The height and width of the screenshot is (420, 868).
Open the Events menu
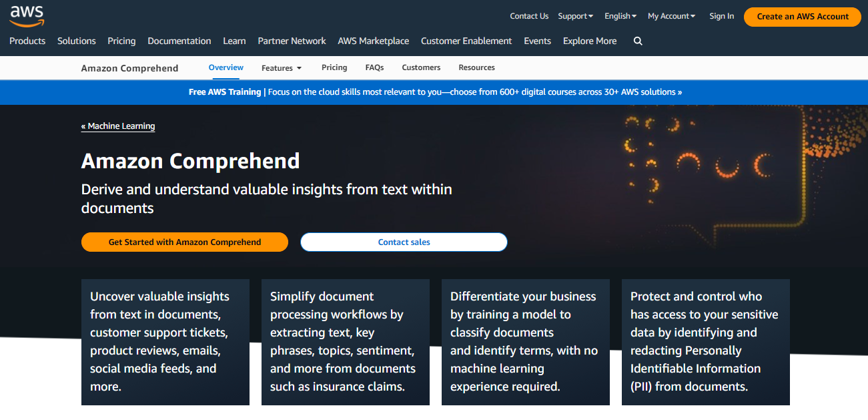click(x=537, y=41)
